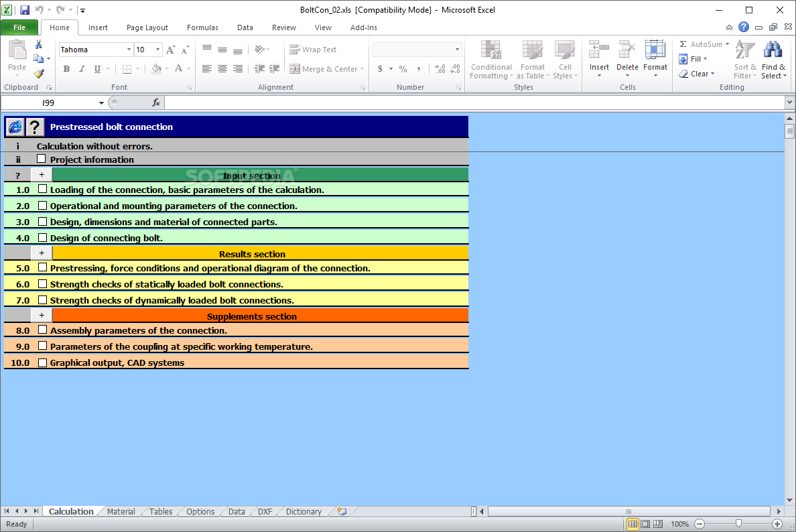Open Conditional Formatting button
The height and width of the screenshot is (532, 796).
[x=491, y=60]
